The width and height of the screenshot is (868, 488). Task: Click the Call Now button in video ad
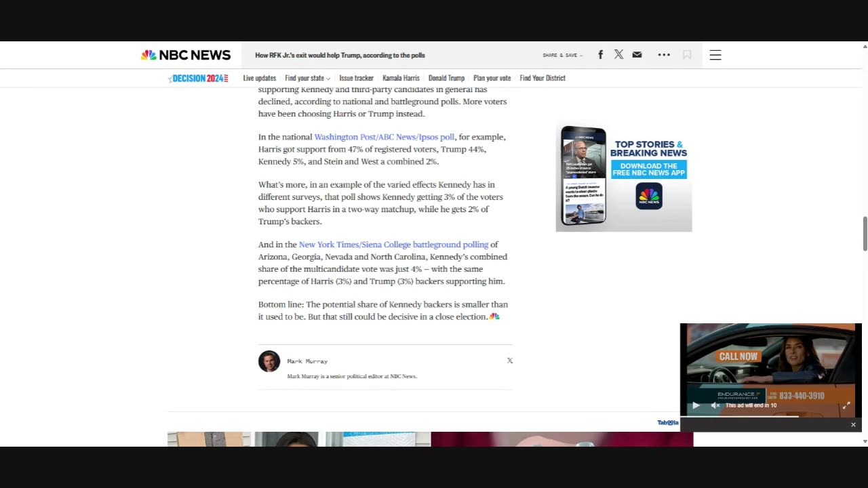(x=738, y=357)
